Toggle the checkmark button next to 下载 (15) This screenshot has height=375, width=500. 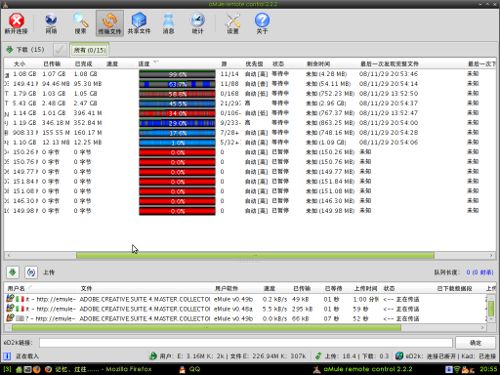point(60,50)
